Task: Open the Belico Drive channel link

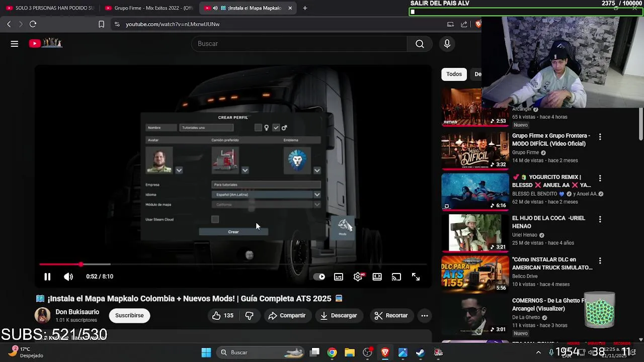Action: coord(525,276)
